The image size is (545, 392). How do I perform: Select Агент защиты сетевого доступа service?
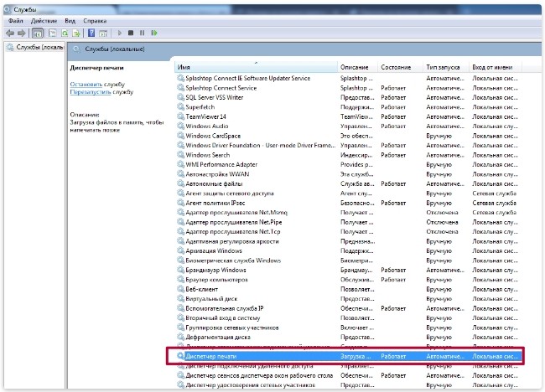pos(349,193)
